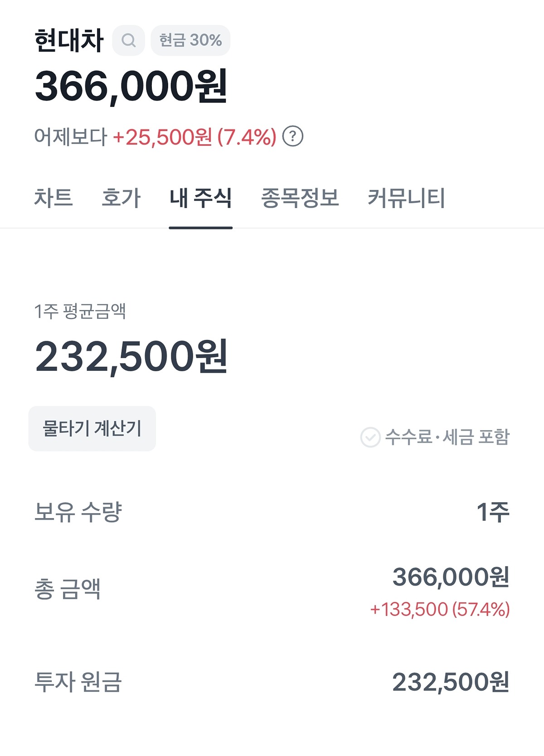544x756 pixels.
Task: Open the 커뮤니티 tab
Action: (406, 198)
